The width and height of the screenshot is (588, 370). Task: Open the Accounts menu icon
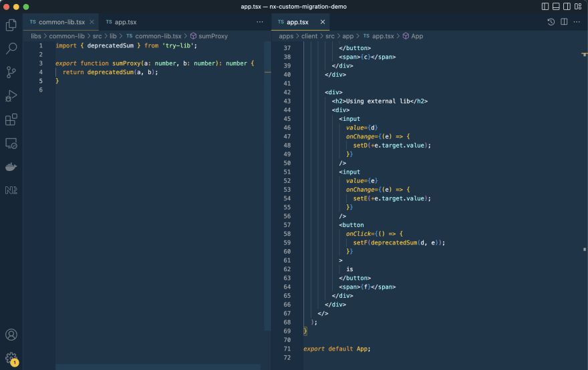pos(11,335)
